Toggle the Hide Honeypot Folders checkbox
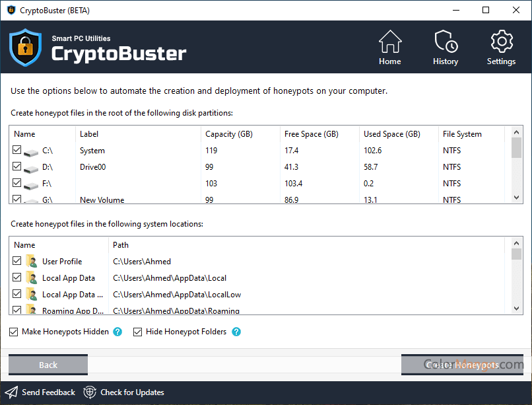This screenshot has width=532, height=405. coord(138,332)
